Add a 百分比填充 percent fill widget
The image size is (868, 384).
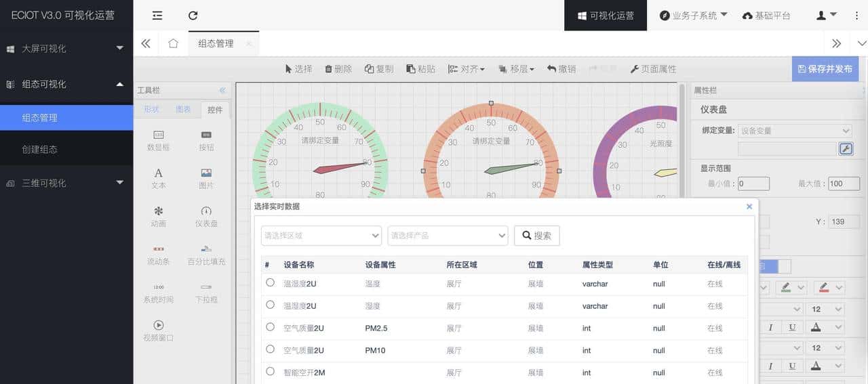[x=206, y=255]
